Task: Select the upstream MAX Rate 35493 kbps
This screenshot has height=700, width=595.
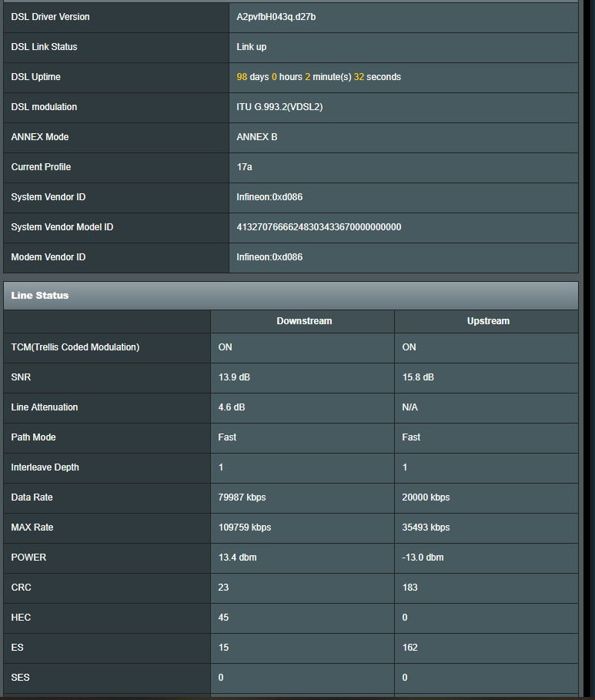Action: coord(426,528)
